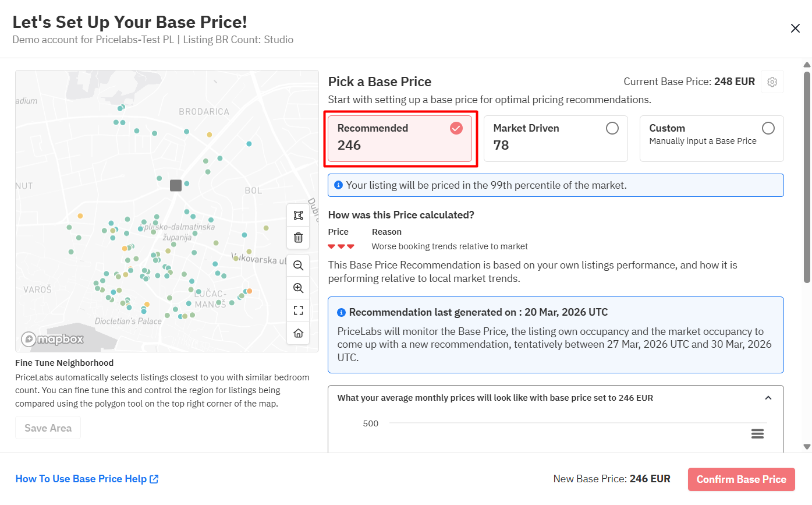812x505 pixels.
Task: Select the Recommended 246 base price option
Action: pyautogui.click(x=400, y=139)
